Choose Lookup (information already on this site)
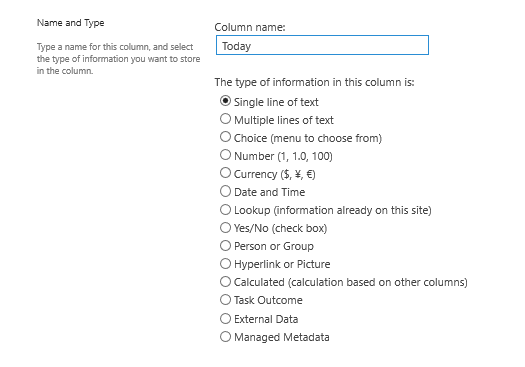Image resolution: width=525 pixels, height=367 pixels. coord(225,210)
